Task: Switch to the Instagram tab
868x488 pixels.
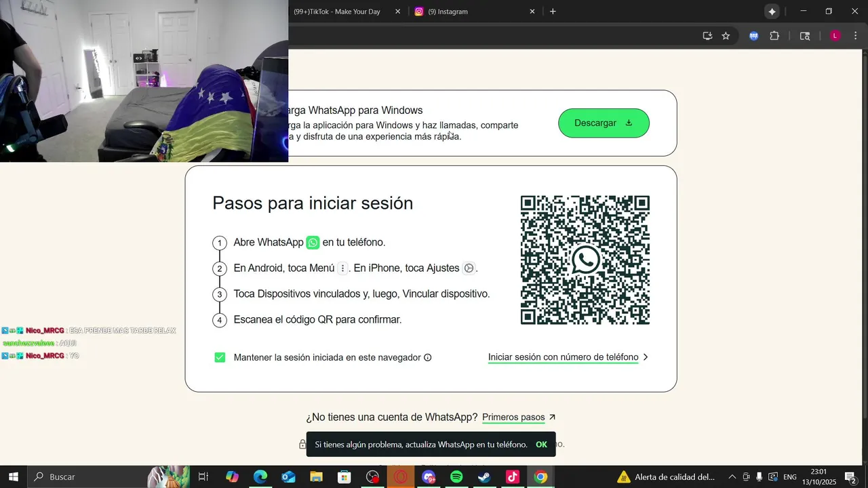Action: pos(448,12)
